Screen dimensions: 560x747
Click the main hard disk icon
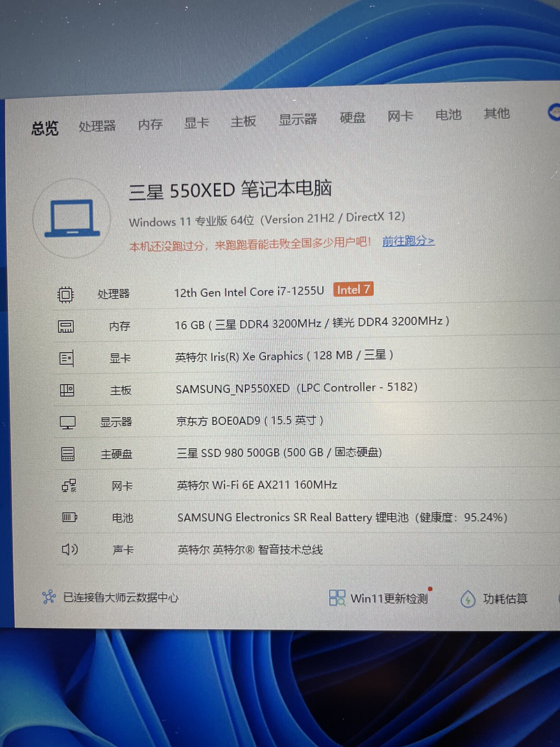pos(68,454)
